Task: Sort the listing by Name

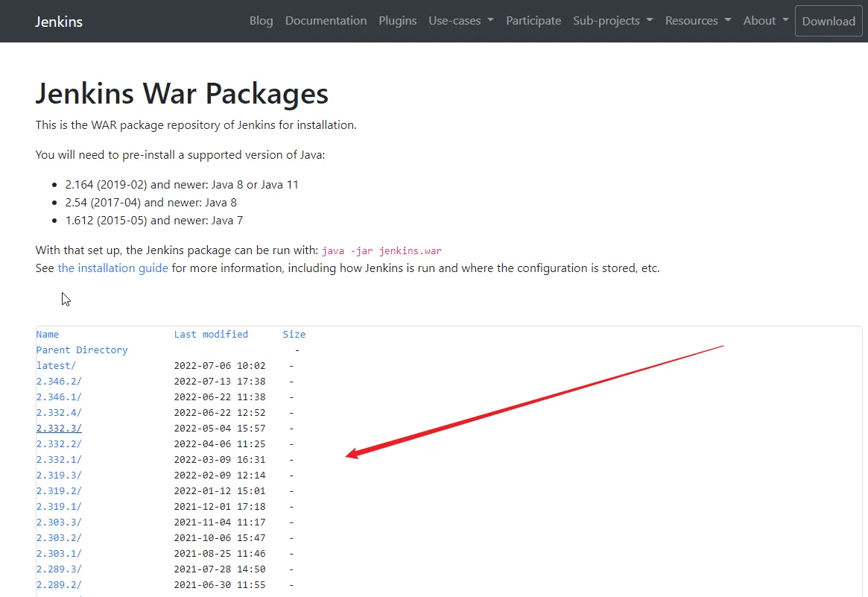Action: [x=48, y=335]
